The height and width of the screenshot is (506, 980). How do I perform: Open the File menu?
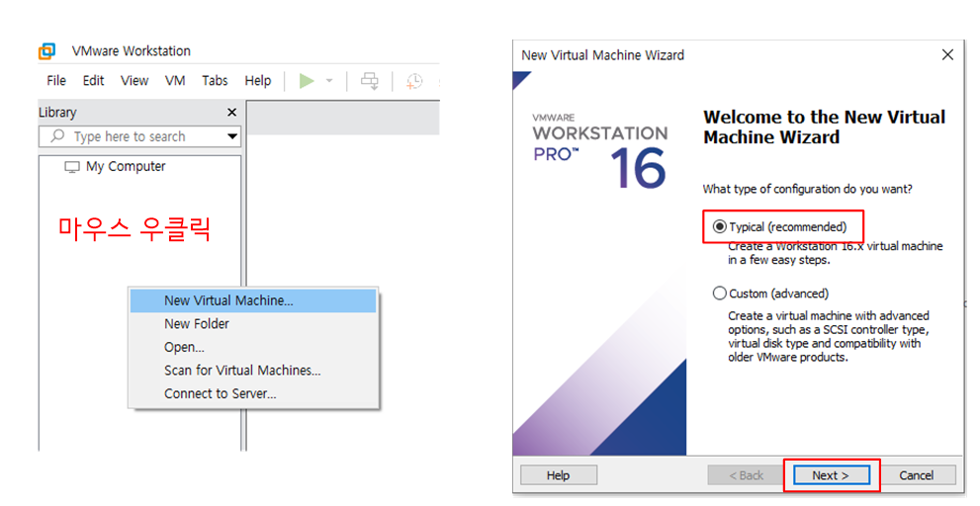[x=56, y=81]
